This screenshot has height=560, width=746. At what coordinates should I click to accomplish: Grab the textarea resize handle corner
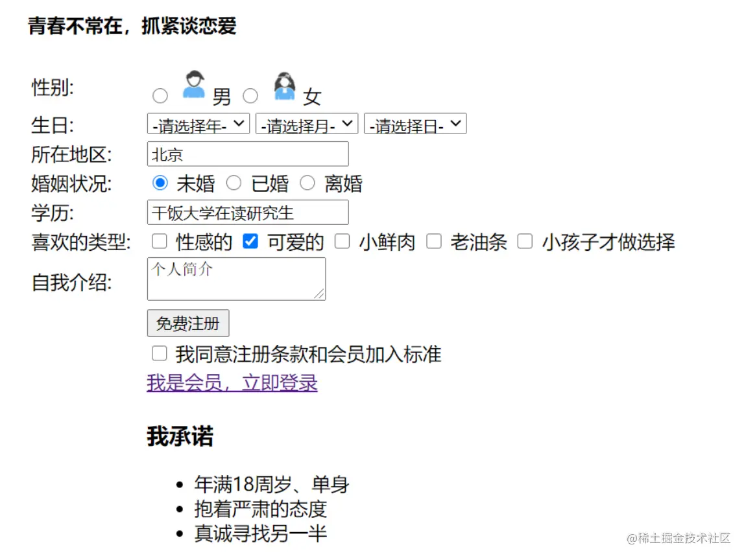point(319,294)
